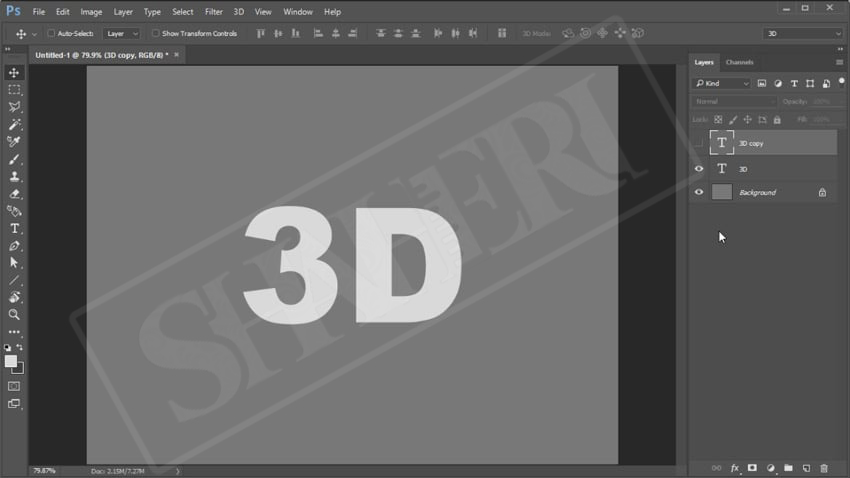Choose the Eraser tool
This screenshot has width=850, height=478.
[14, 194]
